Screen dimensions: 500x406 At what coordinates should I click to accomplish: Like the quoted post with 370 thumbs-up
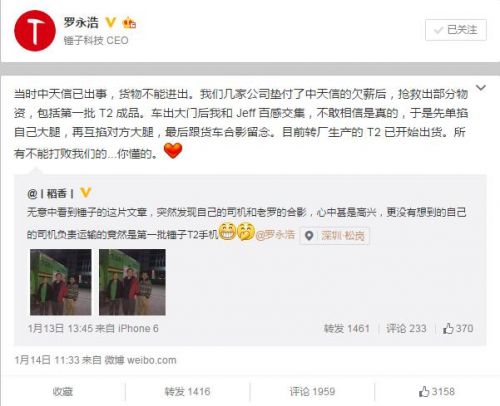point(458,328)
